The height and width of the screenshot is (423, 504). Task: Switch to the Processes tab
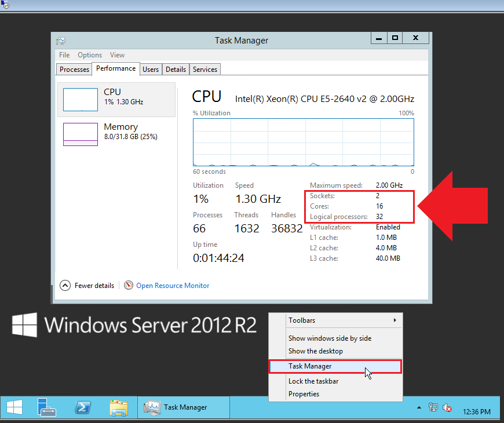(x=74, y=70)
